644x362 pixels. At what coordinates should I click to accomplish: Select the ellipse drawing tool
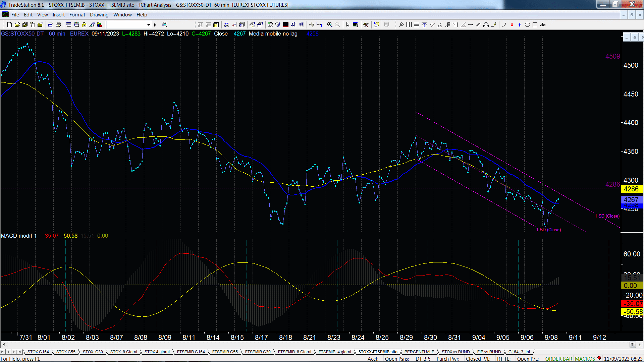(527, 25)
